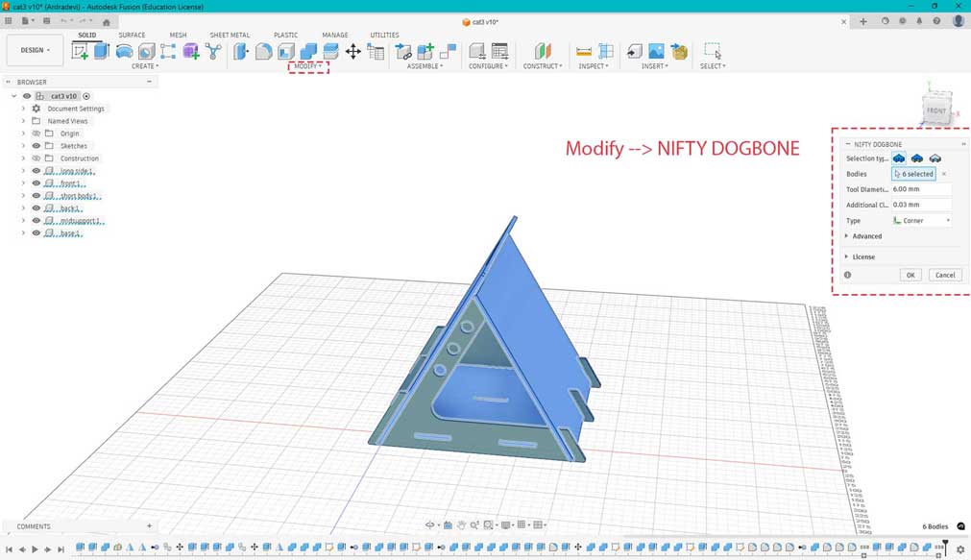Select the Insert Canvas image tool
Viewport: 971px width, 560px height.
click(x=656, y=51)
